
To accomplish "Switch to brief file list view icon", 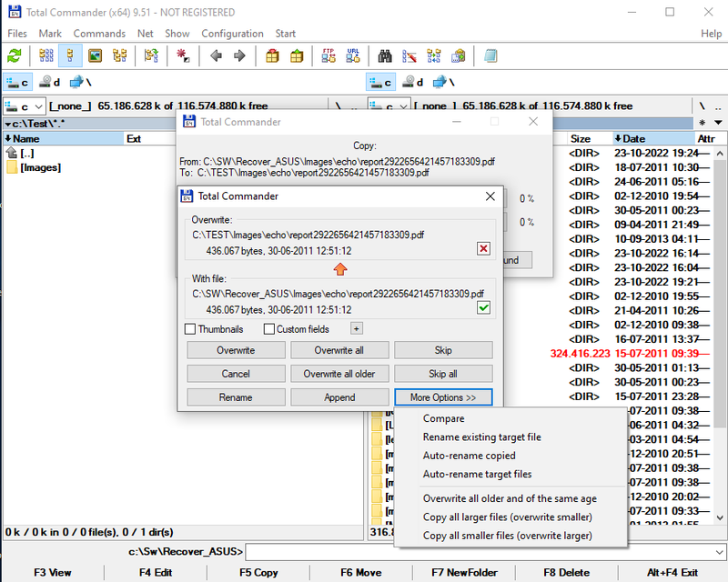I will [46, 56].
